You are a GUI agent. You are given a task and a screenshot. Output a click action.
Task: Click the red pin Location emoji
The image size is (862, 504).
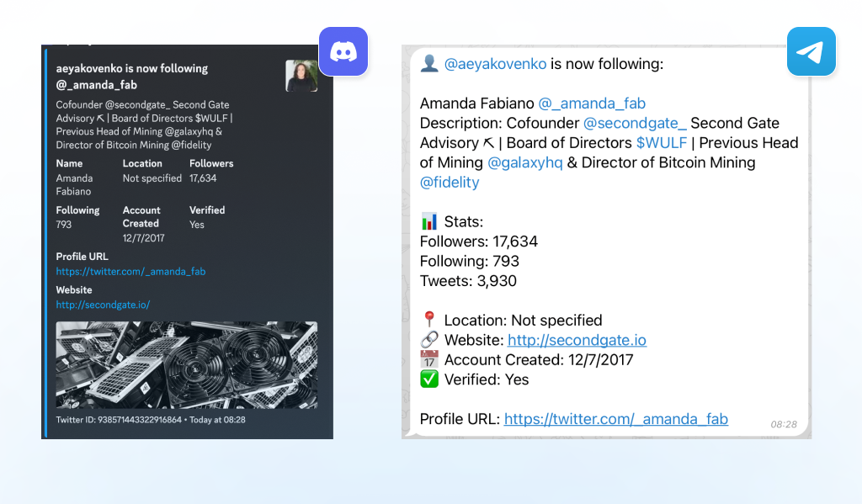pyautogui.click(x=429, y=320)
